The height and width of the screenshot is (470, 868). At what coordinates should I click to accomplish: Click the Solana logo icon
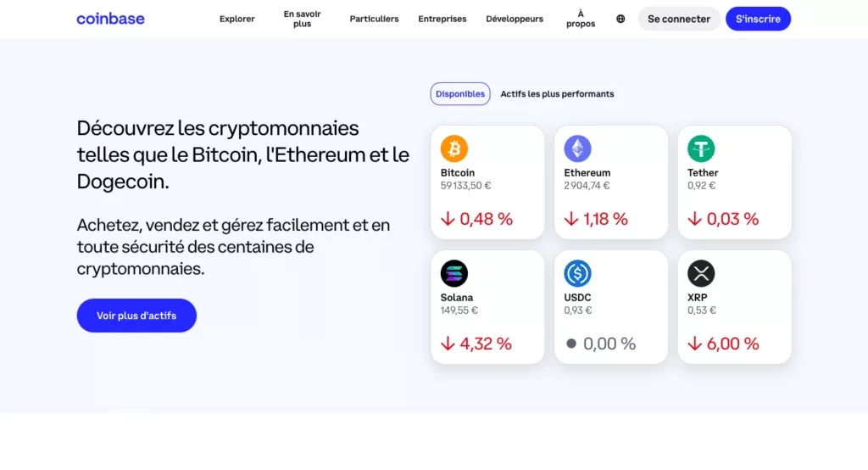[454, 273]
